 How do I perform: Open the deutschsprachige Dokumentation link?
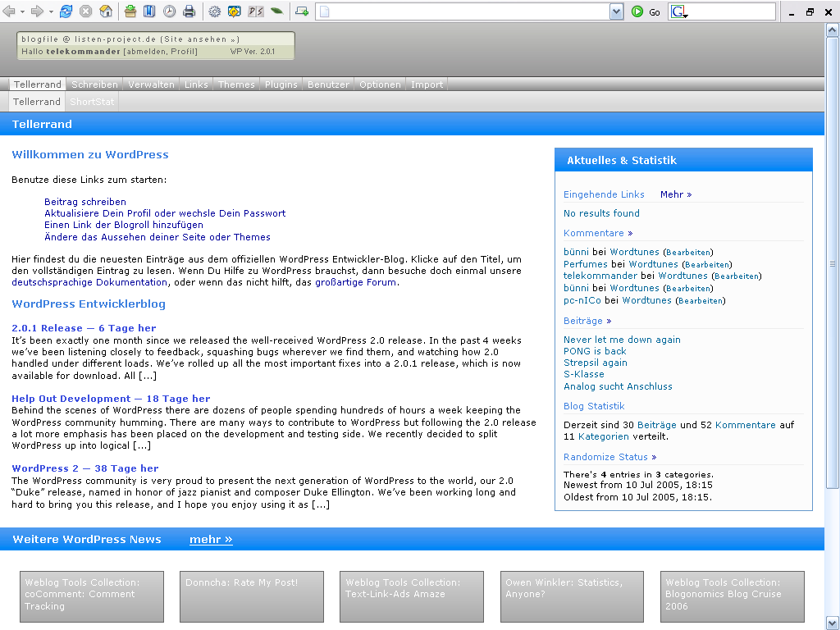(x=89, y=282)
